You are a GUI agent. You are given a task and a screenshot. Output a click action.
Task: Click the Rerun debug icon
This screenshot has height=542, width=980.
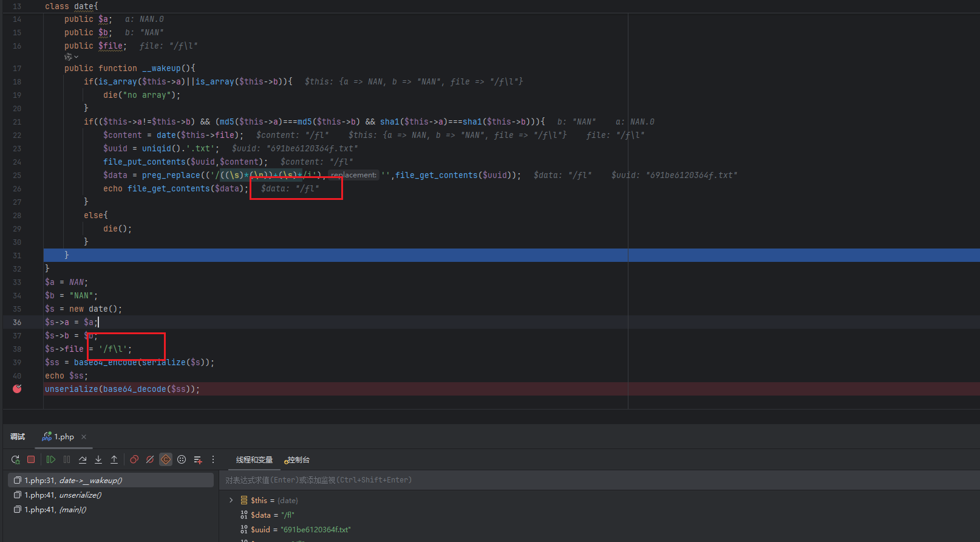(15, 460)
